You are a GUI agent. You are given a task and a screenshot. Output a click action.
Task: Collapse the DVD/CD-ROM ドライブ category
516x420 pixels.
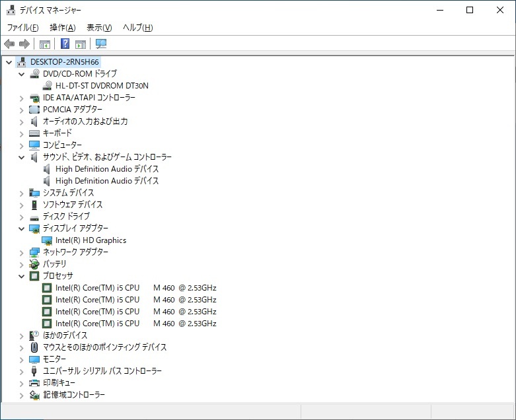coord(22,74)
